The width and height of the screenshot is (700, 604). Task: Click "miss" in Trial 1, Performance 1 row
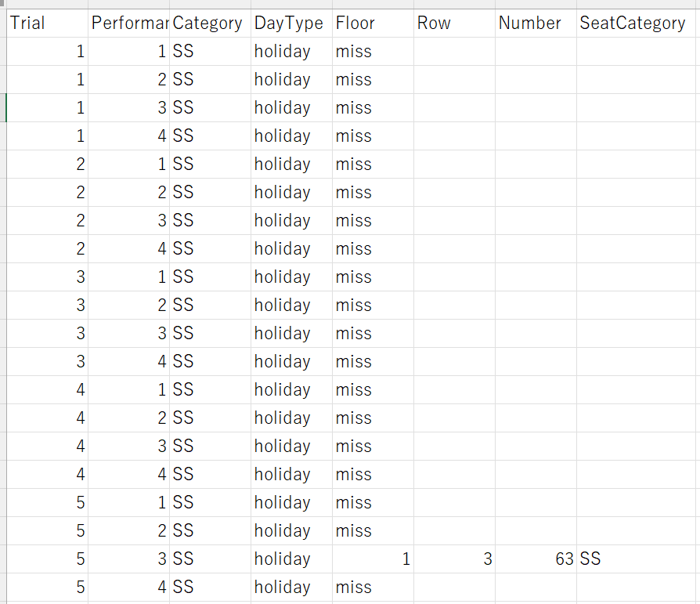(373, 52)
